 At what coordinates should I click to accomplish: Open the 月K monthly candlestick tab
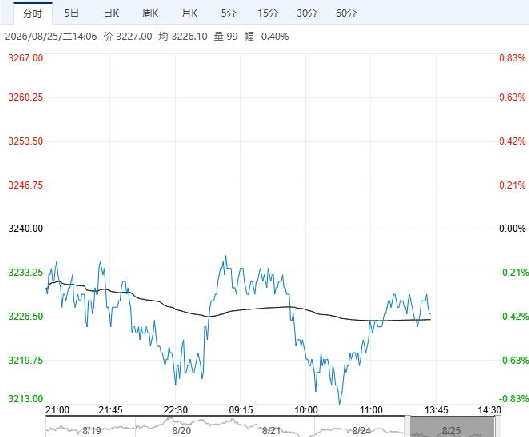(189, 13)
